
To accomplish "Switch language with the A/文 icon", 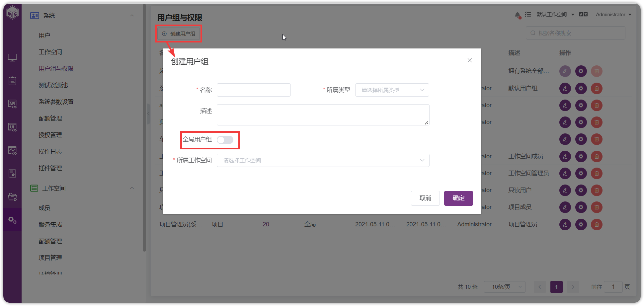I will (583, 14).
